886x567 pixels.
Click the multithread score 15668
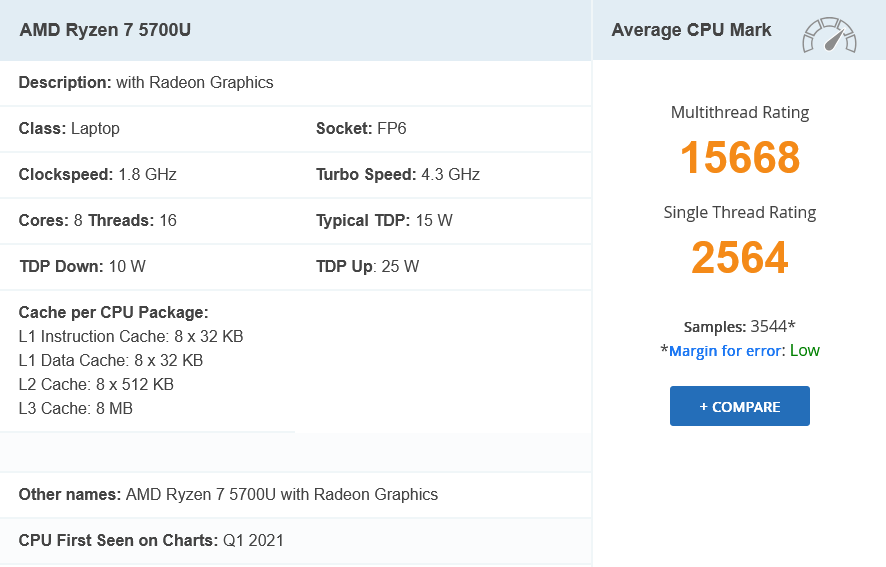740,158
